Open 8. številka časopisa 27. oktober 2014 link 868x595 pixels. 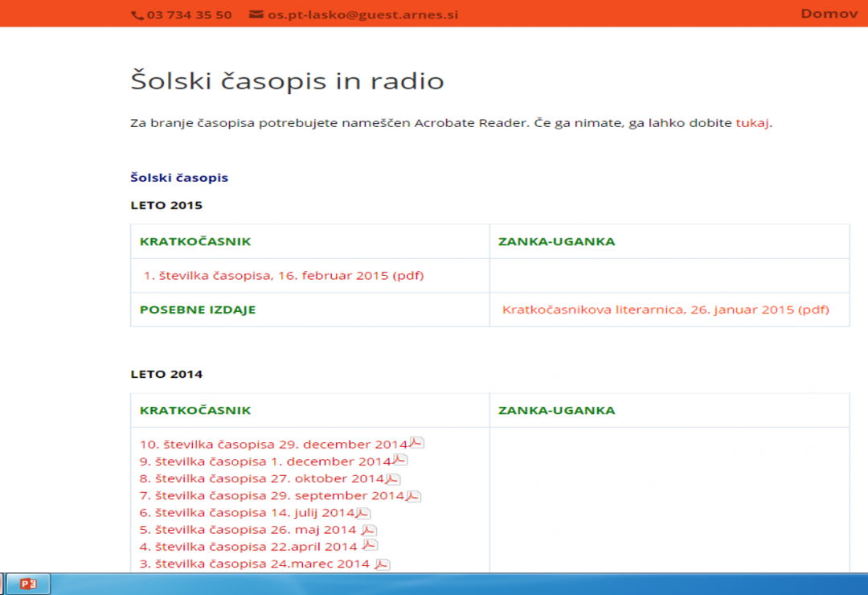tap(262, 478)
